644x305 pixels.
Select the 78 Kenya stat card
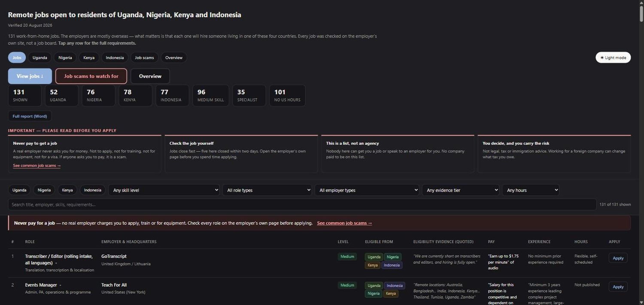coord(136,96)
